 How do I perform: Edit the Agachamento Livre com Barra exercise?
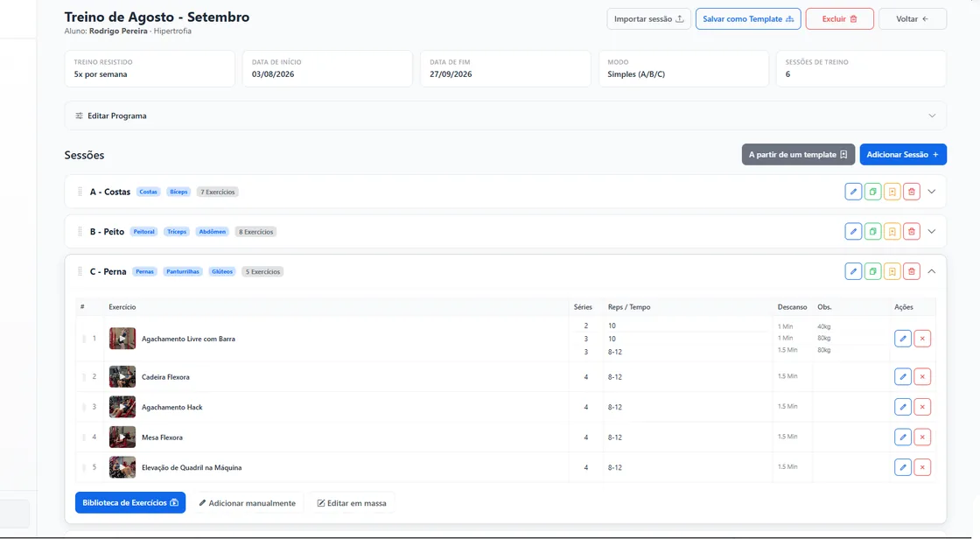(x=902, y=339)
